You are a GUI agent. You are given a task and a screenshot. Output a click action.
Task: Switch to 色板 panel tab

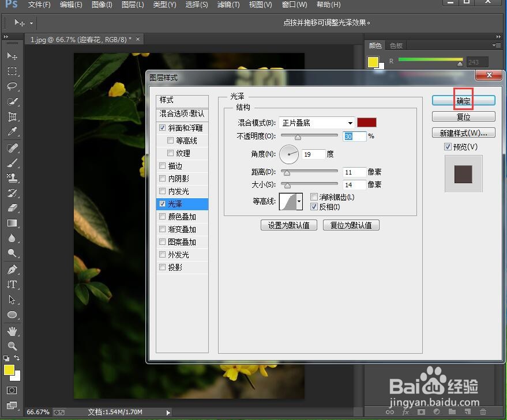tap(396, 46)
